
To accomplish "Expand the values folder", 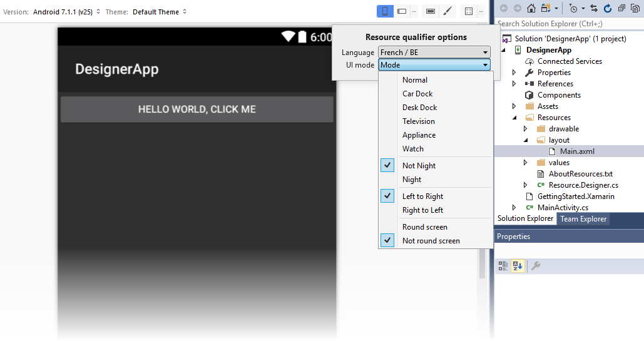I will point(525,162).
